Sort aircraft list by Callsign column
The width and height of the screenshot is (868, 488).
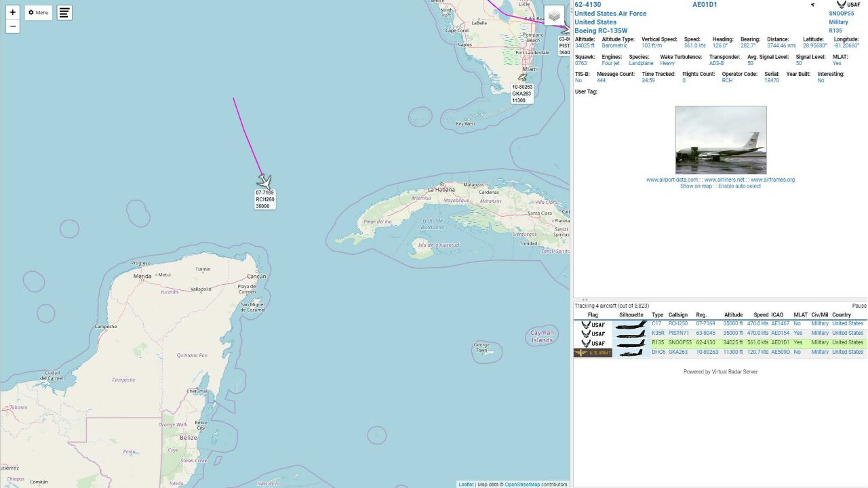point(678,315)
